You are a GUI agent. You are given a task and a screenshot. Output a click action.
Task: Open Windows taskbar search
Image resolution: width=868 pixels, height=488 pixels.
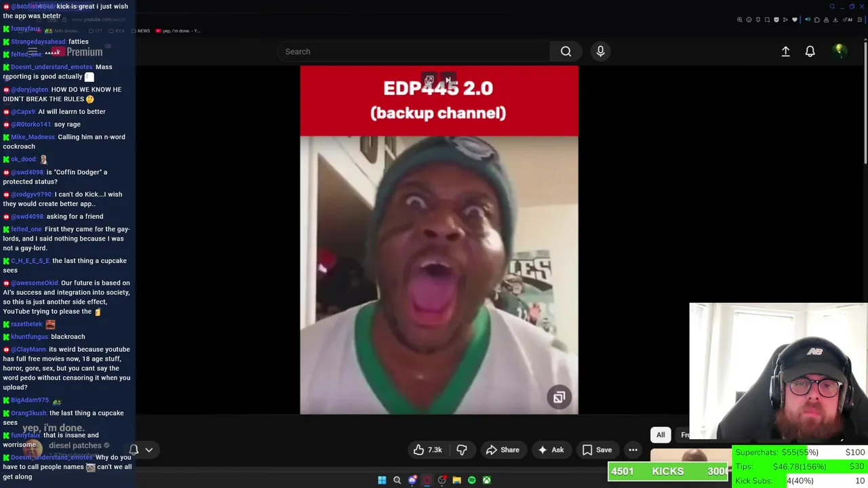[397, 480]
